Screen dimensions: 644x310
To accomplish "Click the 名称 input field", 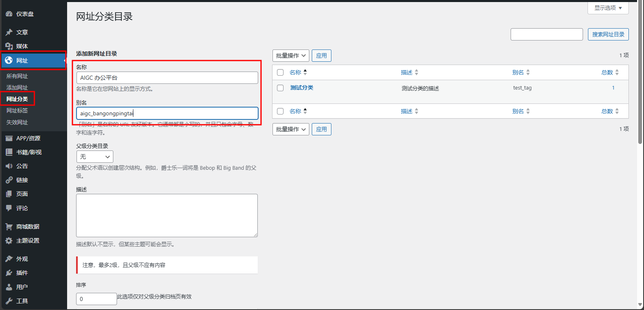I will click(x=167, y=78).
